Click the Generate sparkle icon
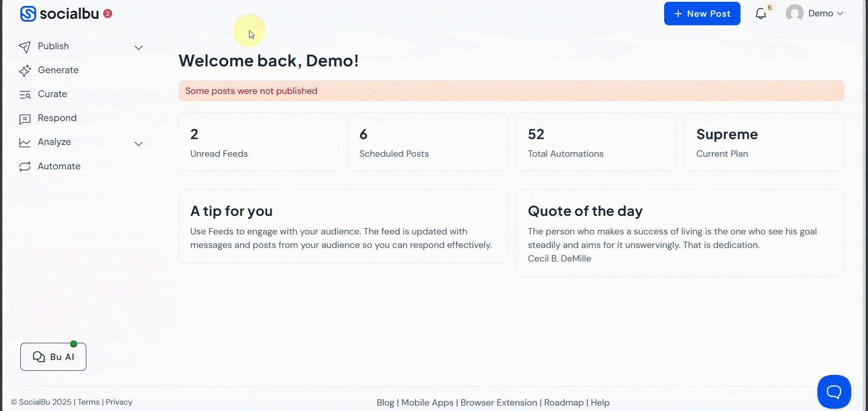This screenshot has height=411, width=868. (25, 70)
